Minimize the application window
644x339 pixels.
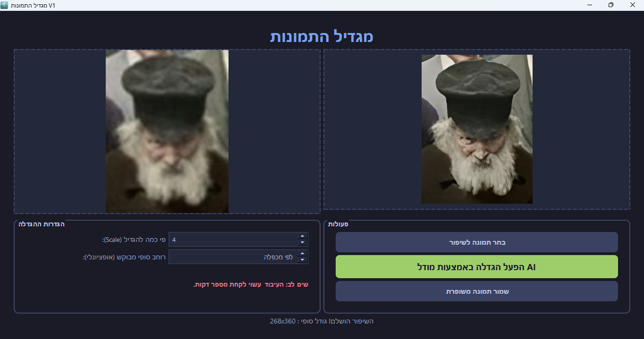[590, 5]
